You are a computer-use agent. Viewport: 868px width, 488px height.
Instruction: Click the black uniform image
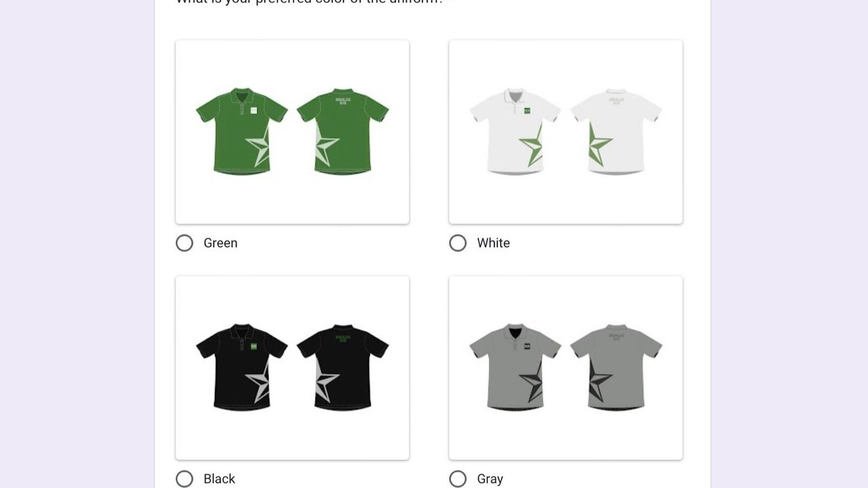pyautogui.click(x=292, y=369)
